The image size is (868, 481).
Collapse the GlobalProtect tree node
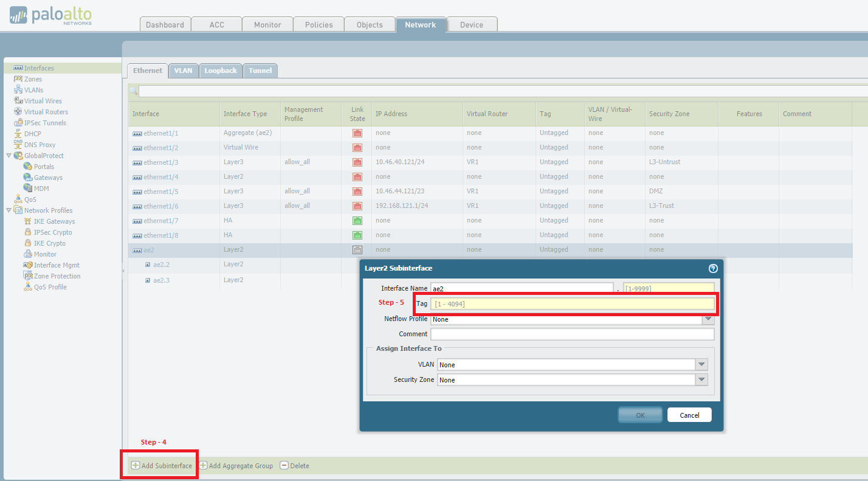[9, 156]
